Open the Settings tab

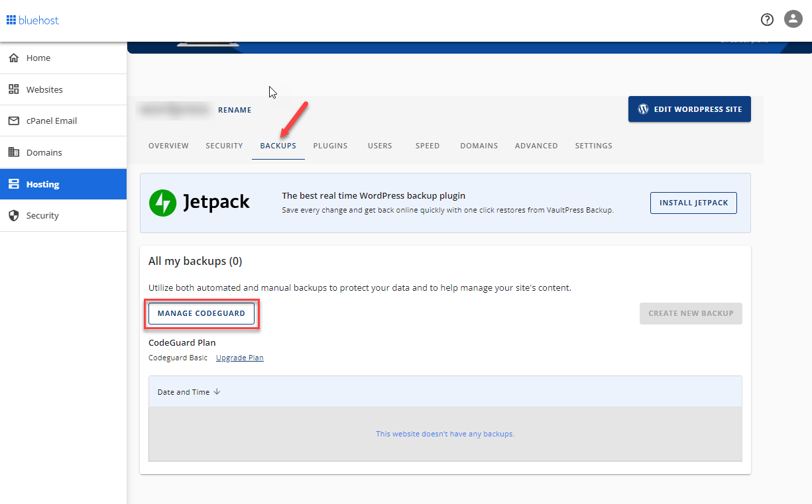coord(594,146)
